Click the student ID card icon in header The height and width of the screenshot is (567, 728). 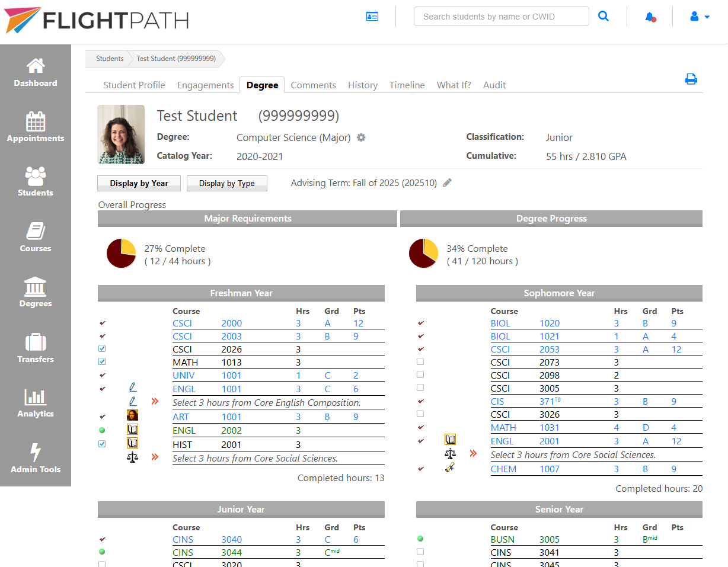point(372,17)
